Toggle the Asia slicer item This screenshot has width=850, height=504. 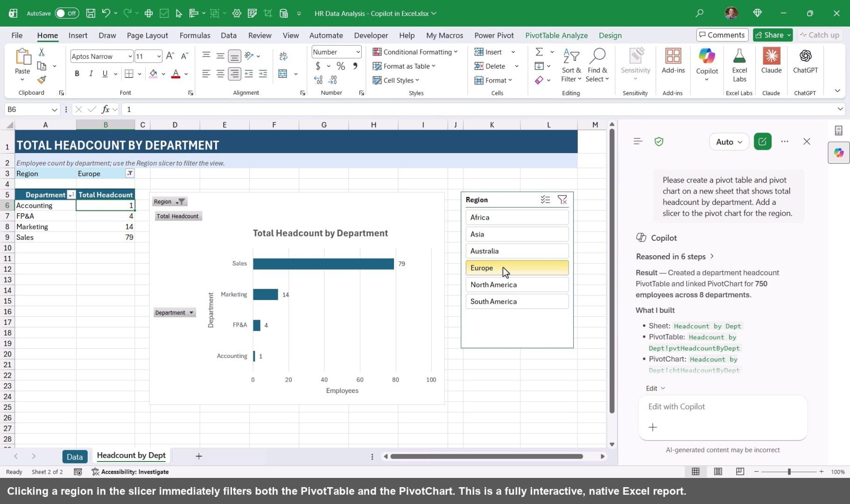[x=517, y=234]
